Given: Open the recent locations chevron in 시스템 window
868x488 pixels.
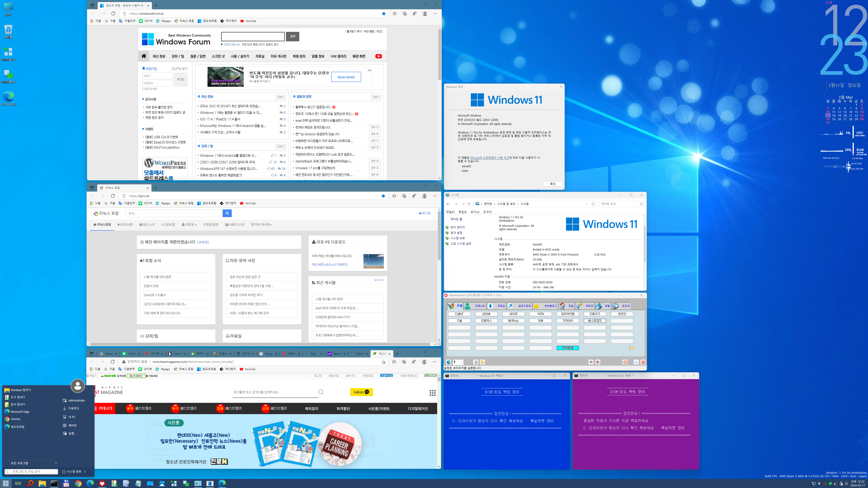Looking at the screenshot, I should pyautogui.click(x=463, y=204).
